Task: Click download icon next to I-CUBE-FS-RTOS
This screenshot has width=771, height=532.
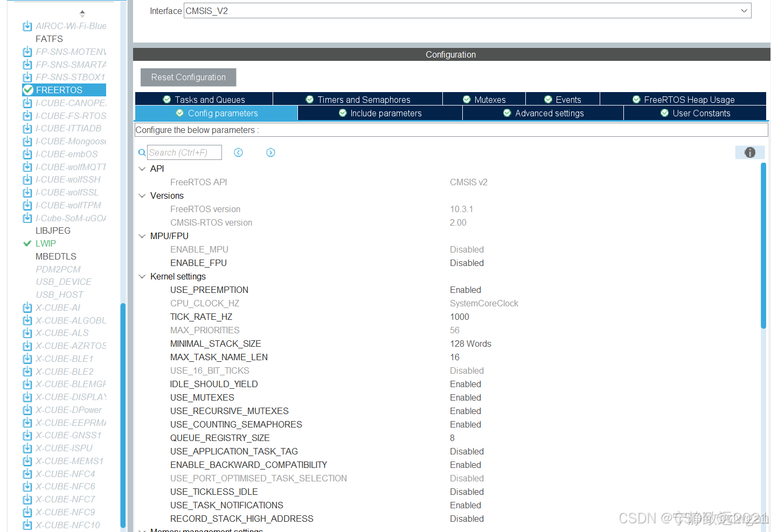Action: [x=27, y=116]
